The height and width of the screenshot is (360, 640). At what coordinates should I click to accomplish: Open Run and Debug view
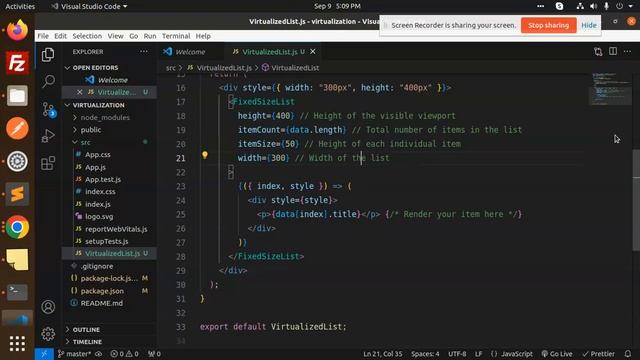48,136
